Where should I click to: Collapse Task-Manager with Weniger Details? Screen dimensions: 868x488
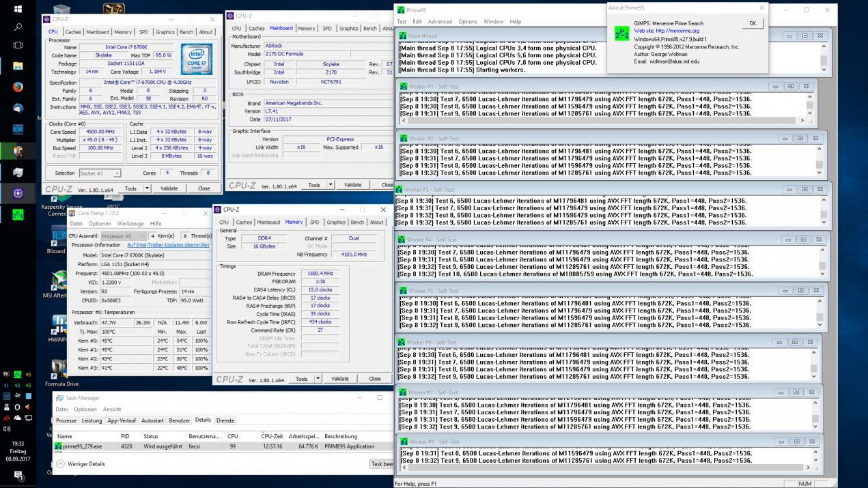[x=81, y=464]
